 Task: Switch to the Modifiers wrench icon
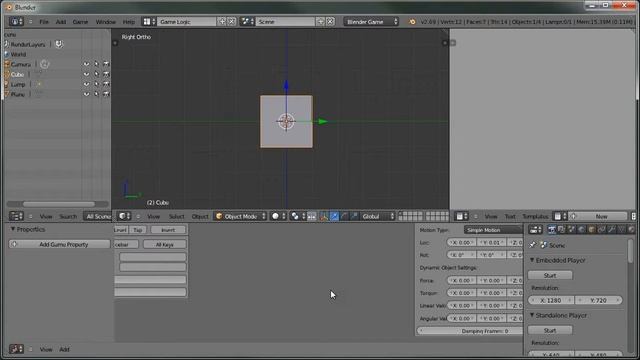coord(611,230)
